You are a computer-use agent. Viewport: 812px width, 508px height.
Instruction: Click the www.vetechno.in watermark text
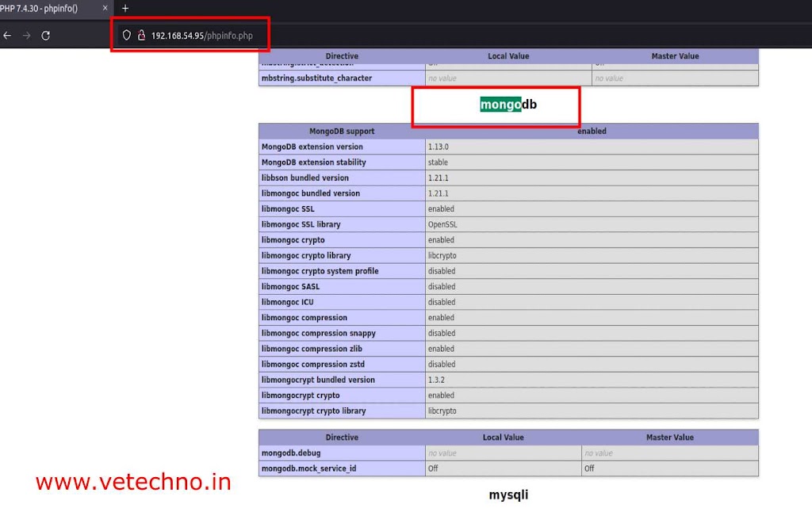(x=133, y=481)
